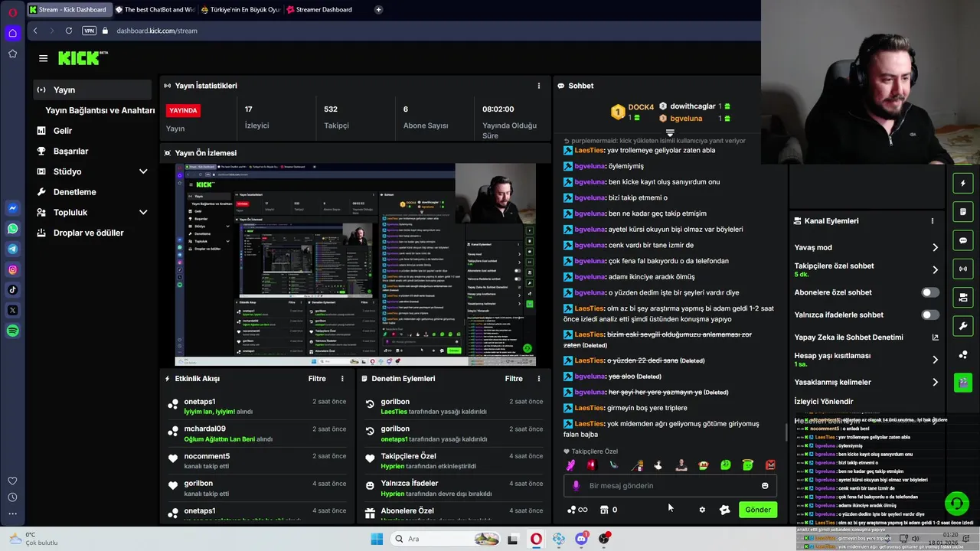This screenshot has height=551, width=980.
Task: Click the stream preview thumbnail
Action: pyautogui.click(x=355, y=264)
